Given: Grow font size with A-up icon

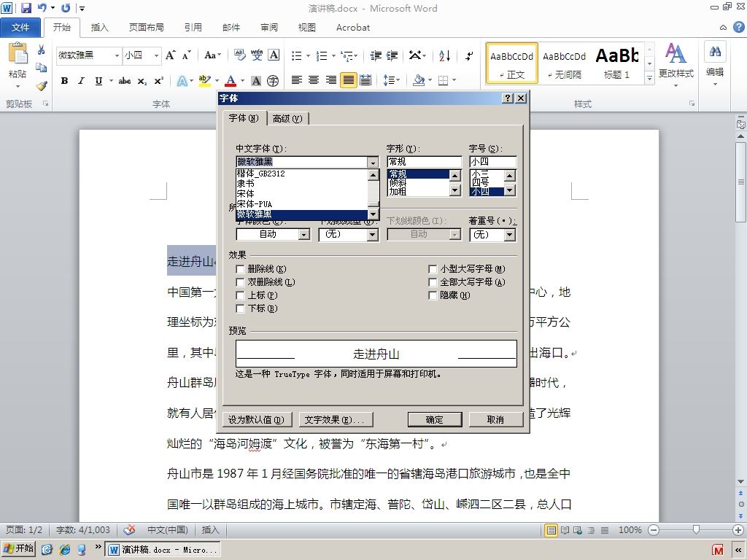Looking at the screenshot, I should 170,55.
